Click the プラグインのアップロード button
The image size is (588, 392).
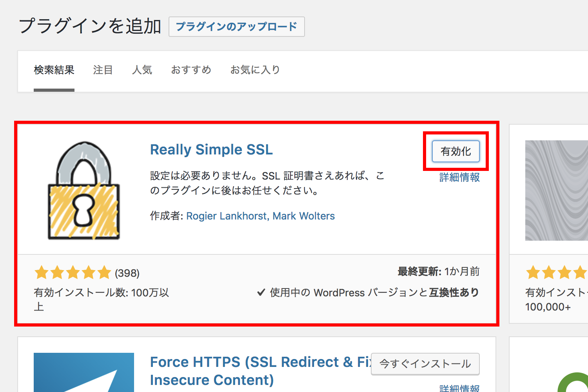pyautogui.click(x=236, y=27)
